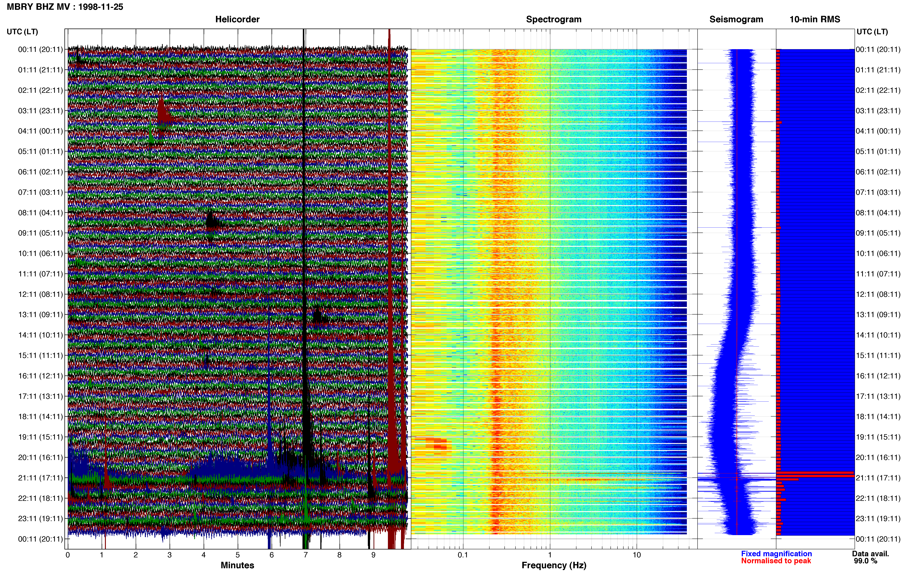
Task: Click right-axis time label 09:11 (05:11)
Action: tap(878, 233)
